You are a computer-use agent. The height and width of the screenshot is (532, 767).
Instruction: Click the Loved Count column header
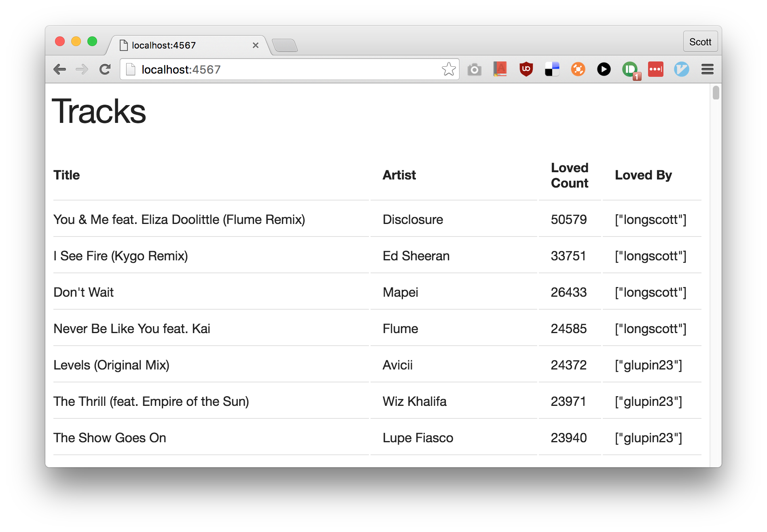(x=570, y=175)
